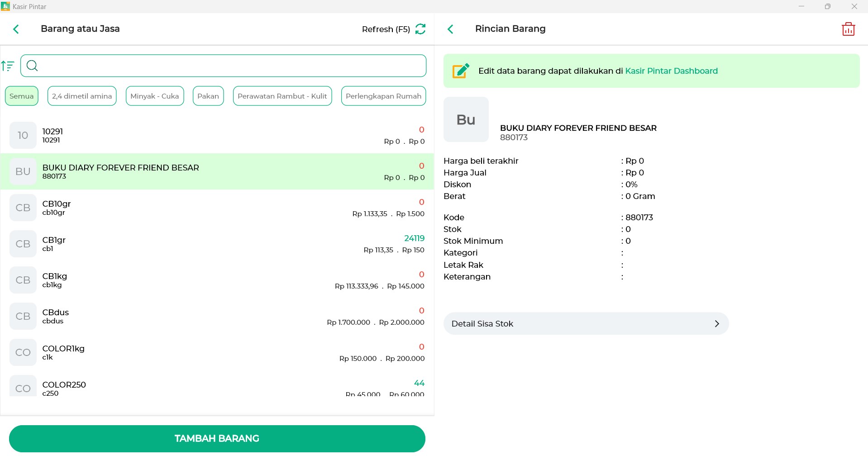
Task: Delete item using red trash icon
Action: pos(848,29)
